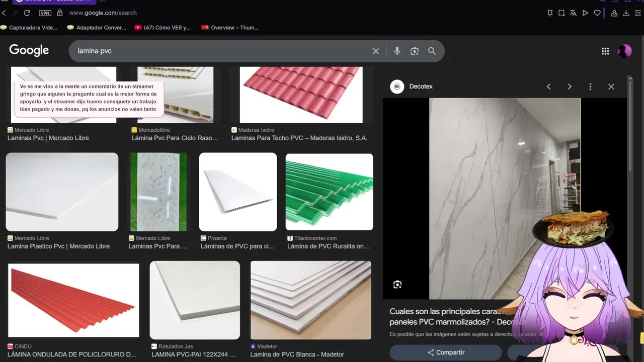
Task: Open Lámina de PVC Ruralita link
Action: pos(329,246)
